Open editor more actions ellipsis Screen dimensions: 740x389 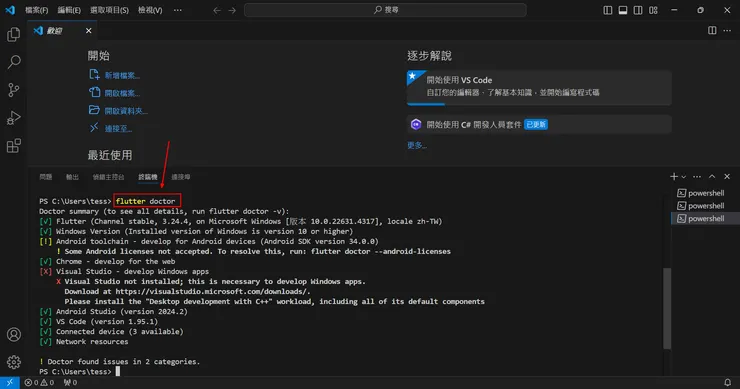tap(727, 30)
